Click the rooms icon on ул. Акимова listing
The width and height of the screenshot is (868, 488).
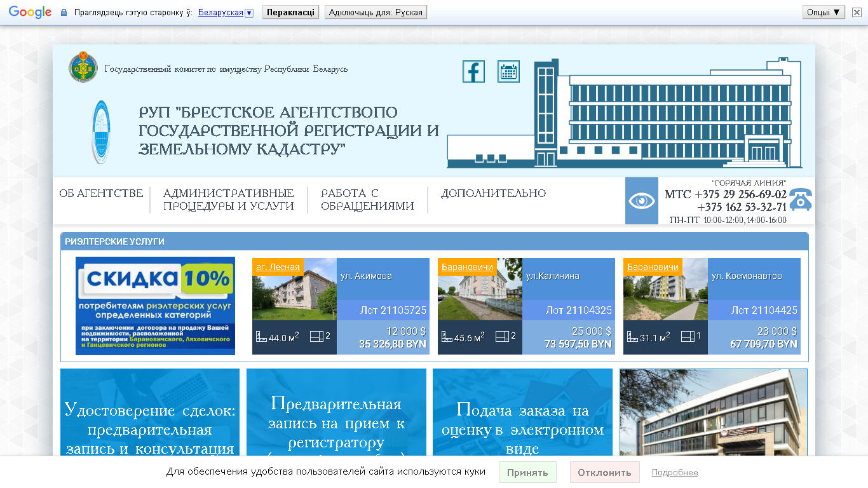[316, 336]
